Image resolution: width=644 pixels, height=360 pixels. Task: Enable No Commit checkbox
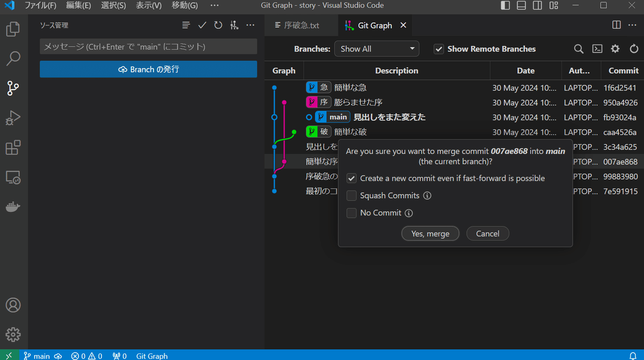tap(352, 213)
